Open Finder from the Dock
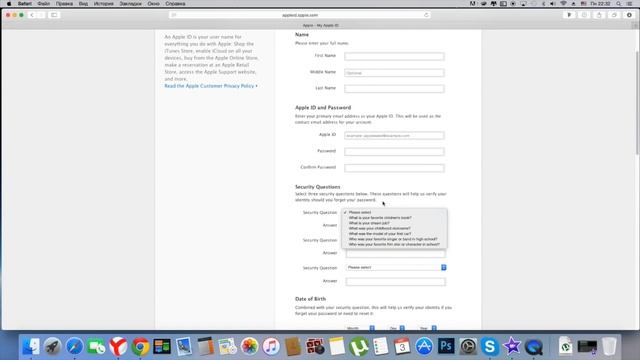Image resolution: width=640 pixels, height=360 pixels. coord(31,347)
